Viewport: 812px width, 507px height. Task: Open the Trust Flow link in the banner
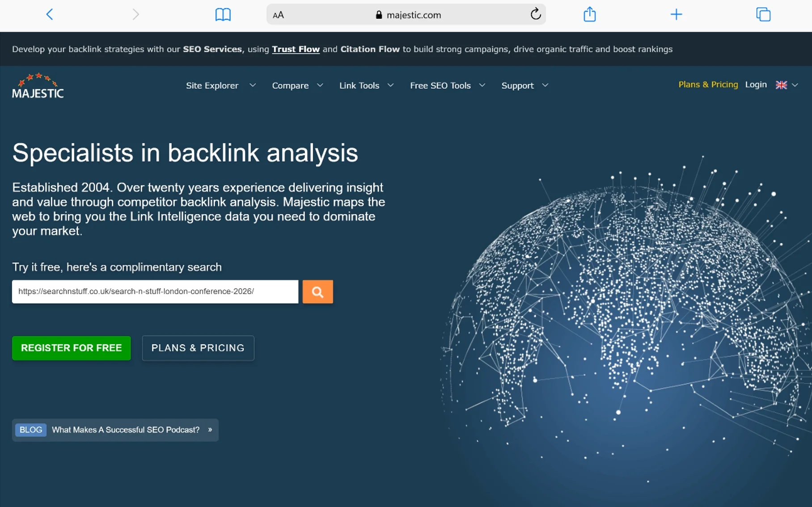[296, 49]
